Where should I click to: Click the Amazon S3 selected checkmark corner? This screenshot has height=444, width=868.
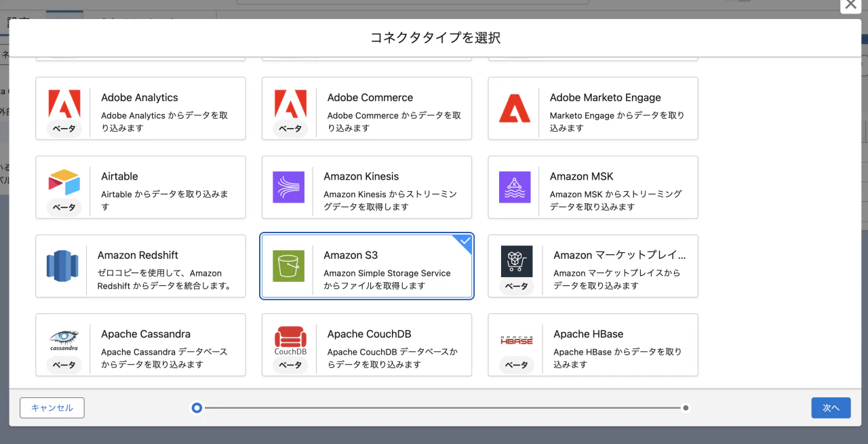[465, 242]
